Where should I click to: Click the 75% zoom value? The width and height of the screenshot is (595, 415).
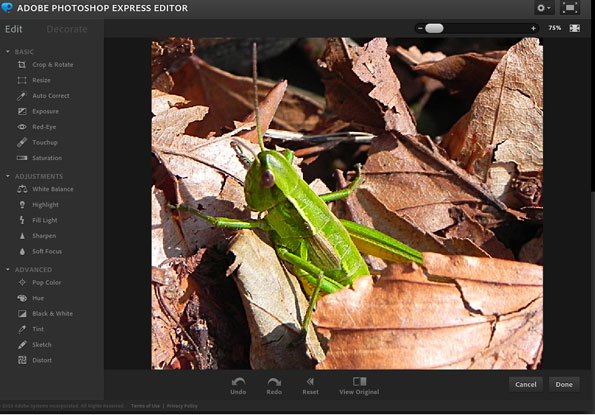click(x=554, y=28)
